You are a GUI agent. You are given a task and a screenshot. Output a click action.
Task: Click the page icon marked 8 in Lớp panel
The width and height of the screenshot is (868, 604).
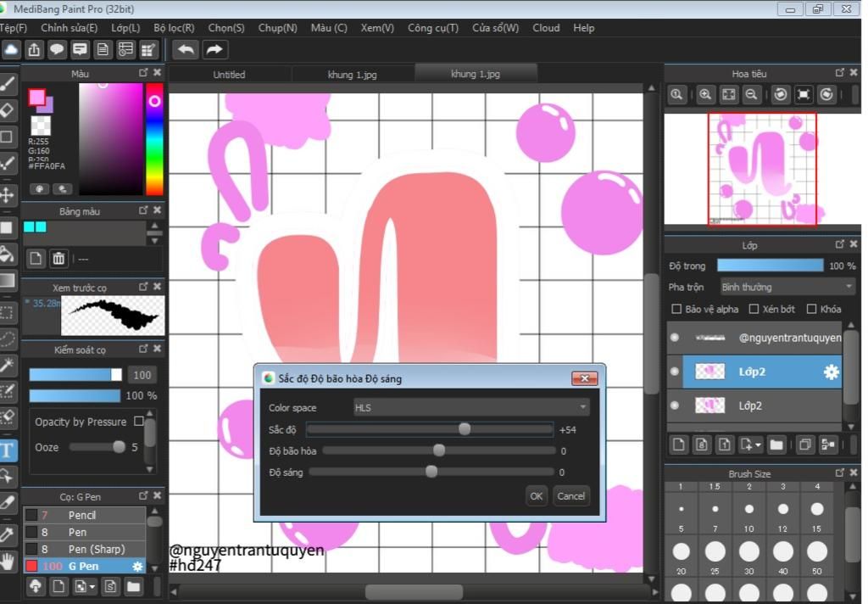(701, 445)
